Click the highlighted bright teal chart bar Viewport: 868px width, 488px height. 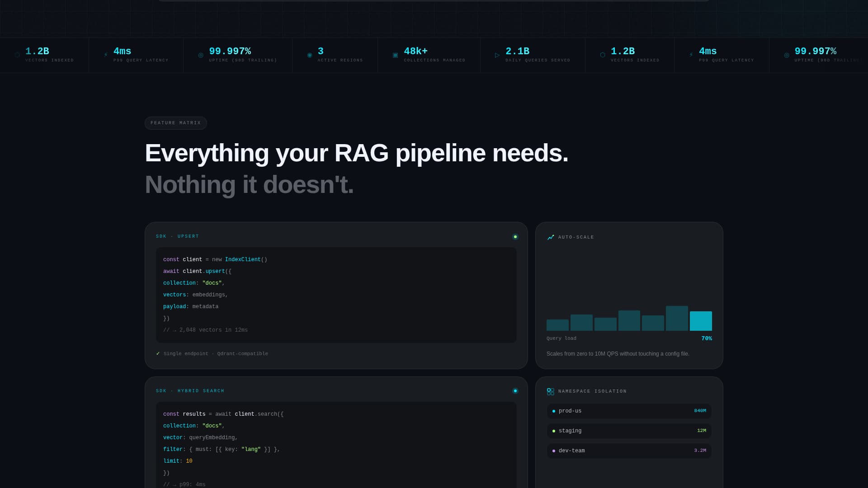701,321
